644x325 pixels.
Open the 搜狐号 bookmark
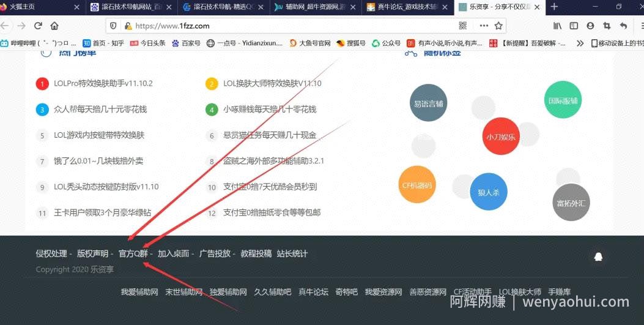coord(351,43)
